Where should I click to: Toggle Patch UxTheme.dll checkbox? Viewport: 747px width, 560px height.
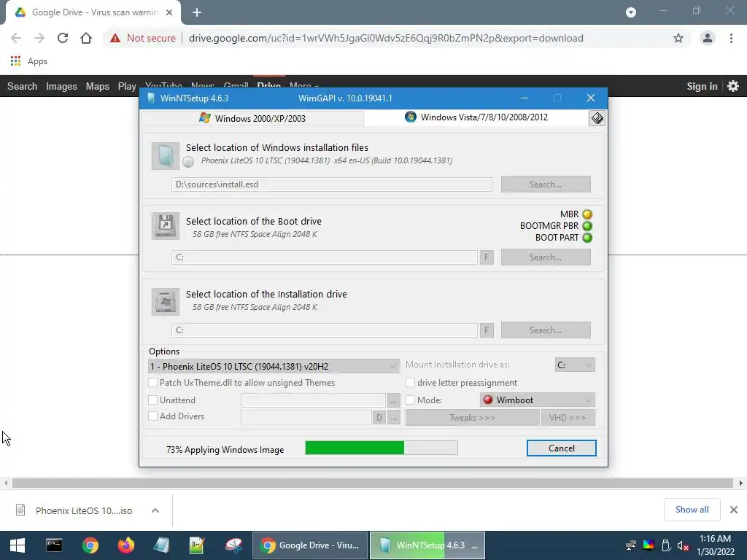153,382
